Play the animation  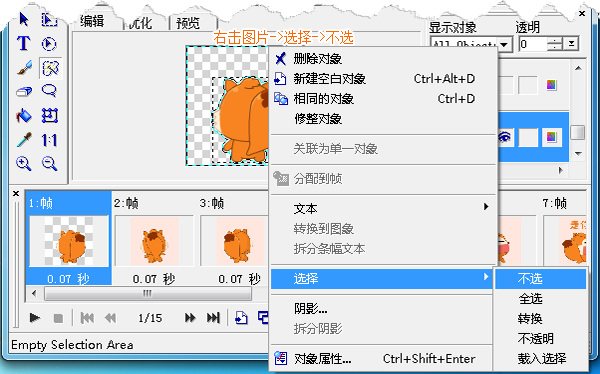(35, 318)
